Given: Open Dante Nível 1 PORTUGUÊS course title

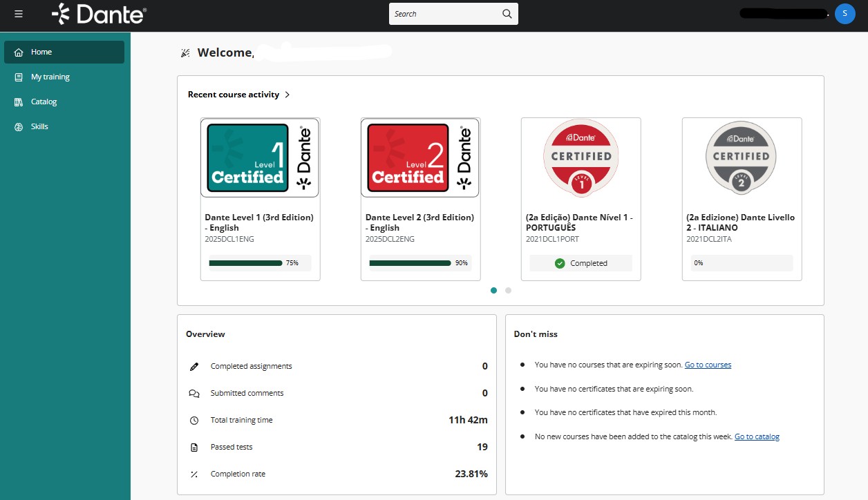Looking at the screenshot, I should click(579, 222).
